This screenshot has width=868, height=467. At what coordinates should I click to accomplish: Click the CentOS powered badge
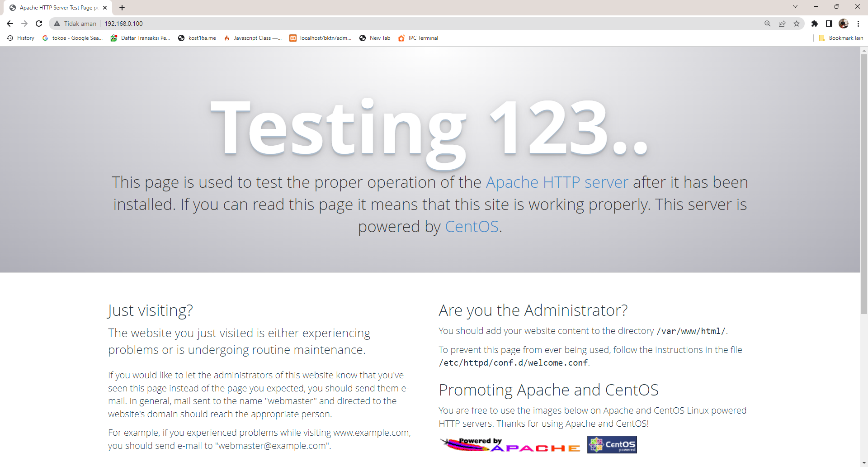click(612, 445)
